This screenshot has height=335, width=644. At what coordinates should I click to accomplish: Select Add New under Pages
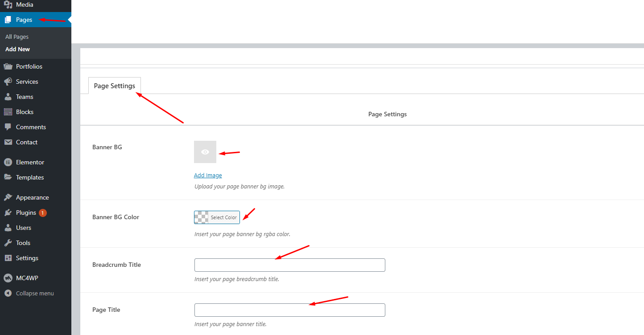tap(18, 49)
